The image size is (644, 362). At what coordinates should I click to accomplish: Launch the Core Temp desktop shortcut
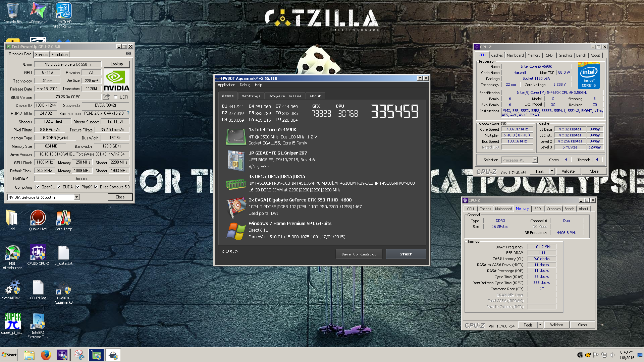pyautogui.click(x=63, y=220)
